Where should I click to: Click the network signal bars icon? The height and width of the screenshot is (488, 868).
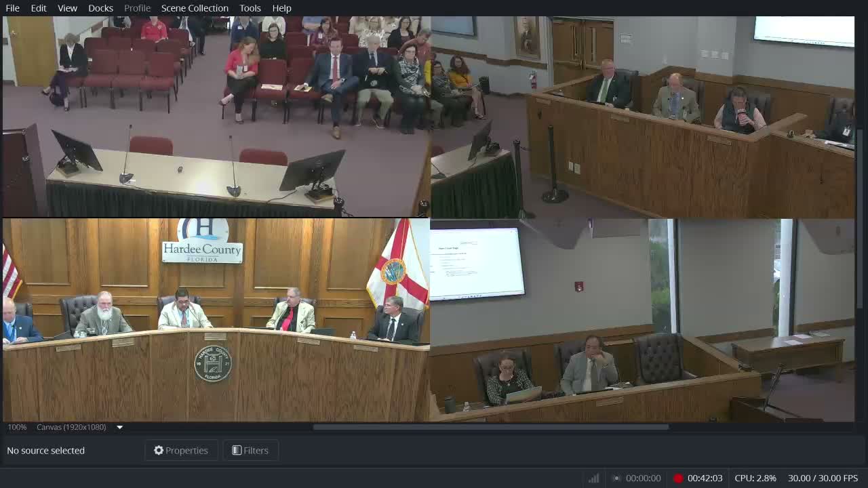(x=594, y=479)
